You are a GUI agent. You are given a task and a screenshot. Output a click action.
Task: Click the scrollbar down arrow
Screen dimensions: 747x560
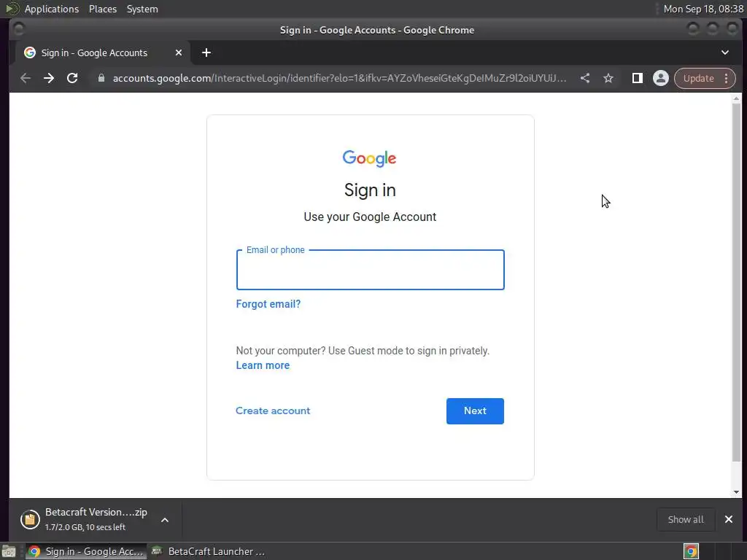tap(737, 492)
